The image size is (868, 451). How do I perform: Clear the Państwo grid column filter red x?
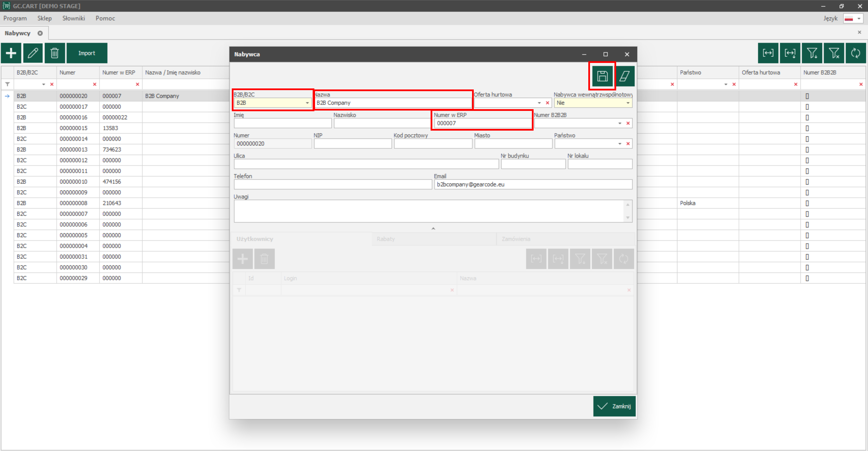pyautogui.click(x=734, y=84)
